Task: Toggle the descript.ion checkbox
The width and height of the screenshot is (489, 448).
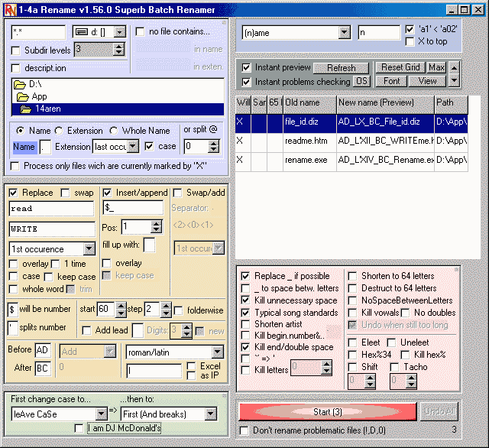Action: 15,68
